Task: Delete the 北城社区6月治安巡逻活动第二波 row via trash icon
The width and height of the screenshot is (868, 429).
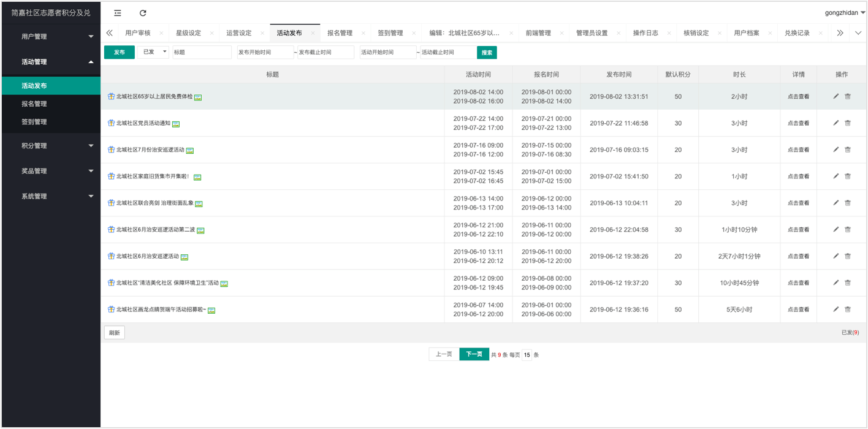Action: point(848,230)
